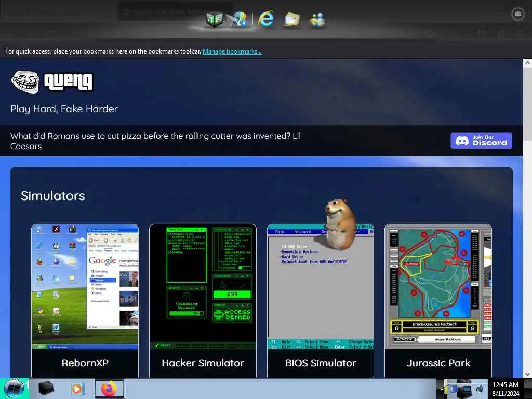
Task: Click the vertical scrollbar thumb
Action: pyautogui.click(x=528, y=103)
